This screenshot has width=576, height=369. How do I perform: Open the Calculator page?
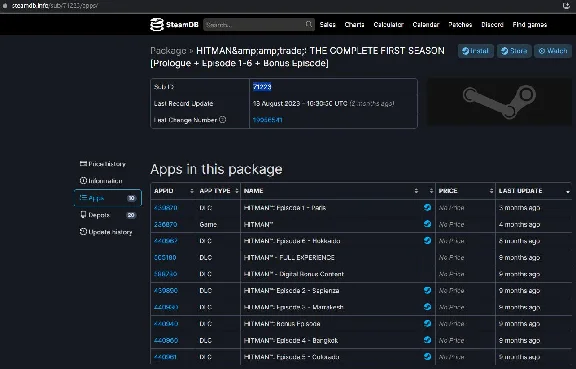pyautogui.click(x=388, y=25)
